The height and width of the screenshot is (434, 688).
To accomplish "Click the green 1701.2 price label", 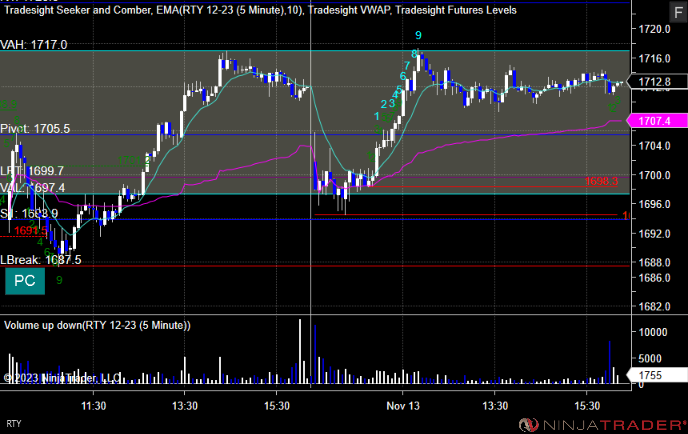I will point(134,160).
